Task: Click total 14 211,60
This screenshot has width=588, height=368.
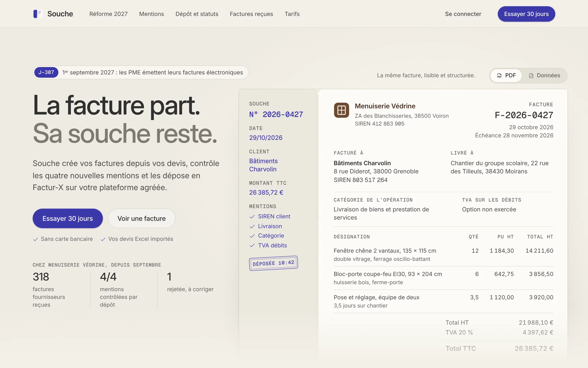Action: pyautogui.click(x=539, y=251)
